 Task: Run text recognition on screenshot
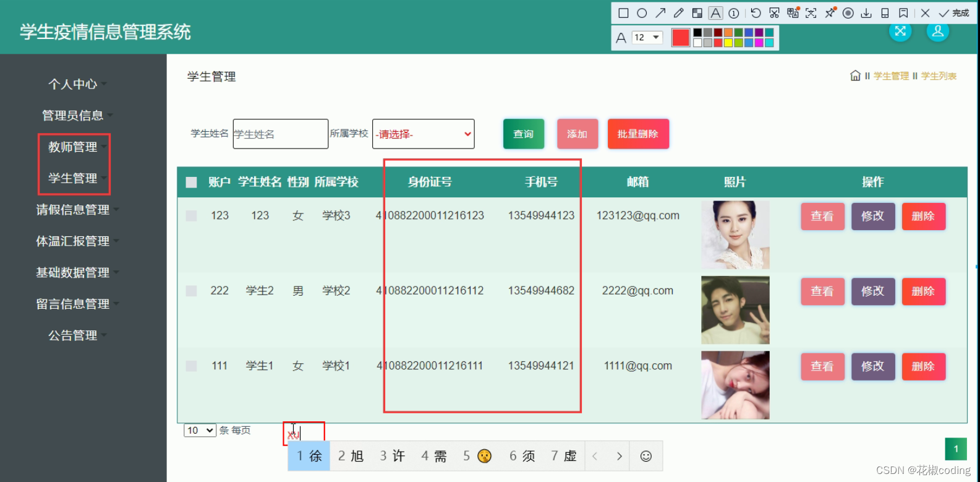811,13
